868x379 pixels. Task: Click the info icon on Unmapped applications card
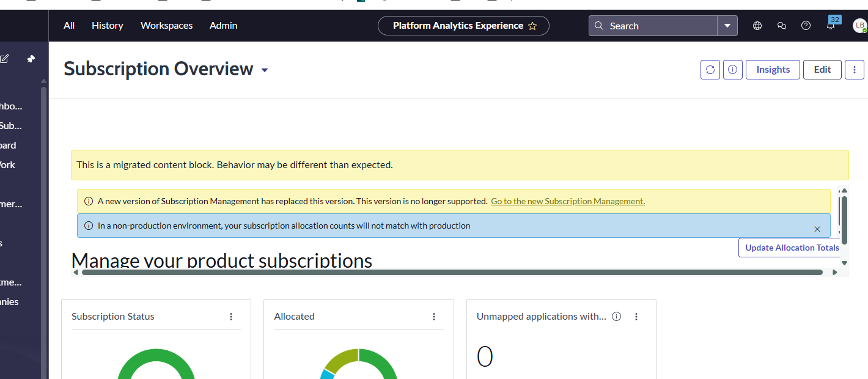[x=616, y=316]
